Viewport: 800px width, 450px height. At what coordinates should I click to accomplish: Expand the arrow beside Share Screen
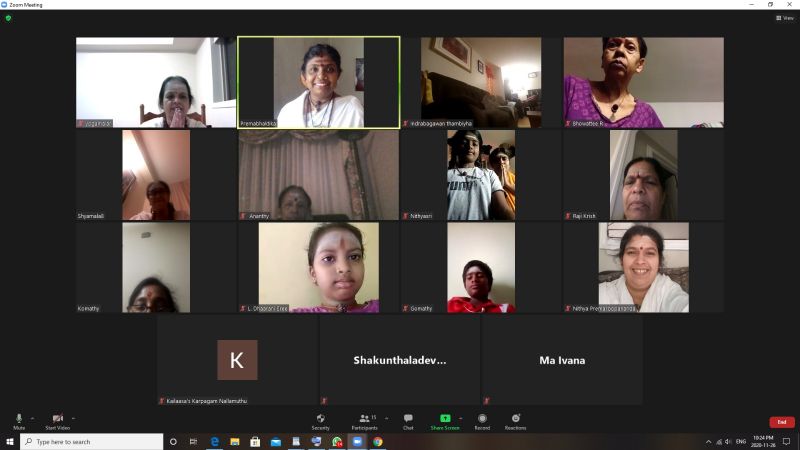(460, 418)
